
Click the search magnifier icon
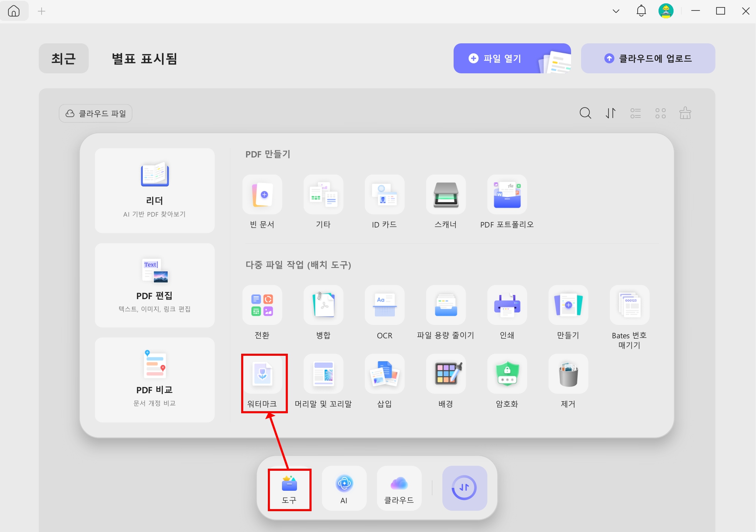click(x=585, y=113)
